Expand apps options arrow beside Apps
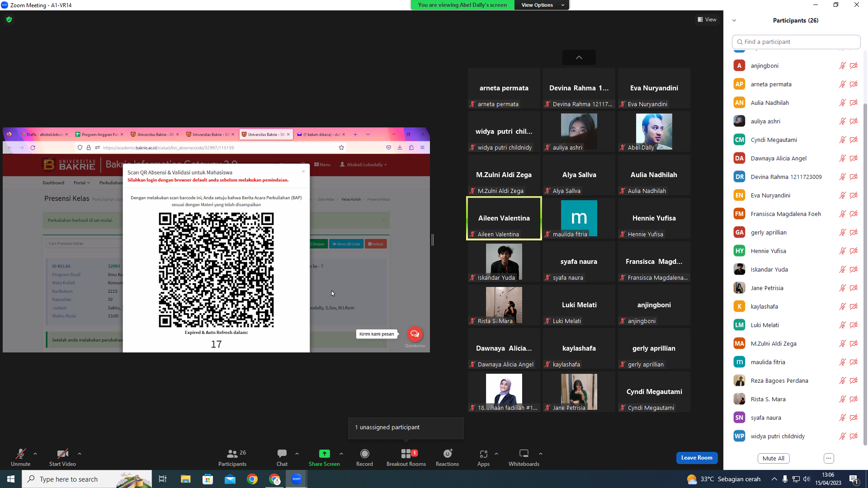Screen dimensions: 868x488 click(496, 454)
